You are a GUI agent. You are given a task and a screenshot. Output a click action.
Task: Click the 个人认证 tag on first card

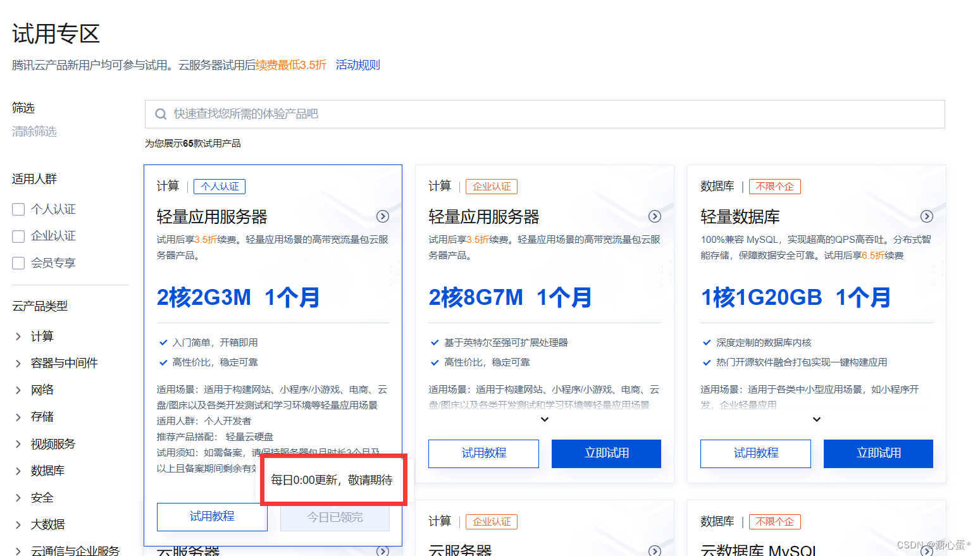(x=220, y=187)
